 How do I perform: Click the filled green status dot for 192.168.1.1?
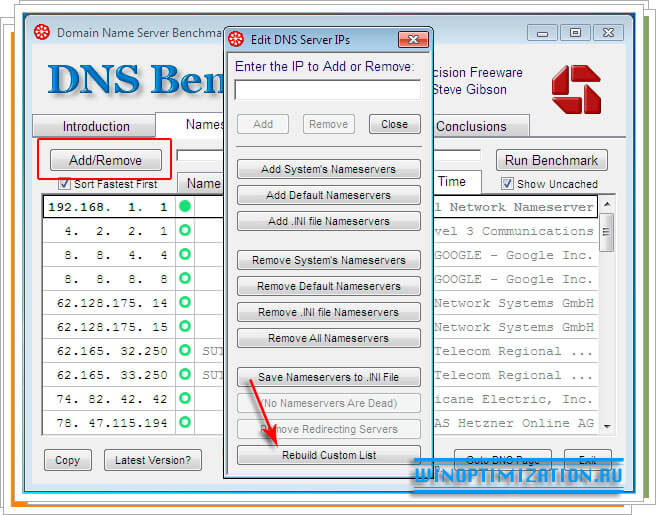coord(185,207)
